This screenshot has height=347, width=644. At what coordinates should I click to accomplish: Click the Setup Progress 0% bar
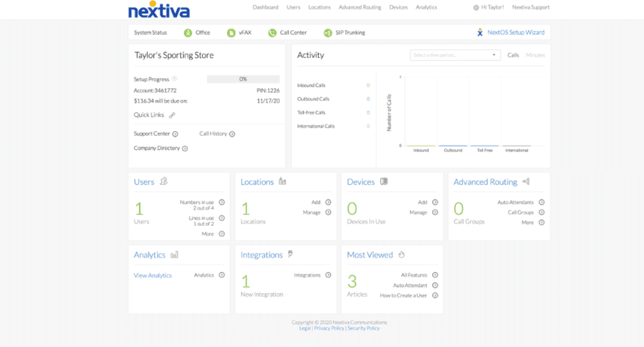coord(243,79)
